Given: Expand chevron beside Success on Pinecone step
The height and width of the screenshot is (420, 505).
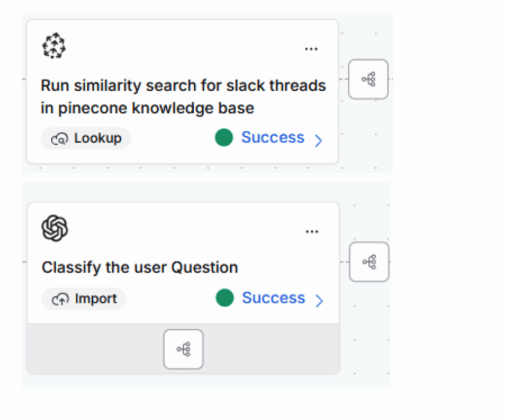Looking at the screenshot, I should pos(319,140).
